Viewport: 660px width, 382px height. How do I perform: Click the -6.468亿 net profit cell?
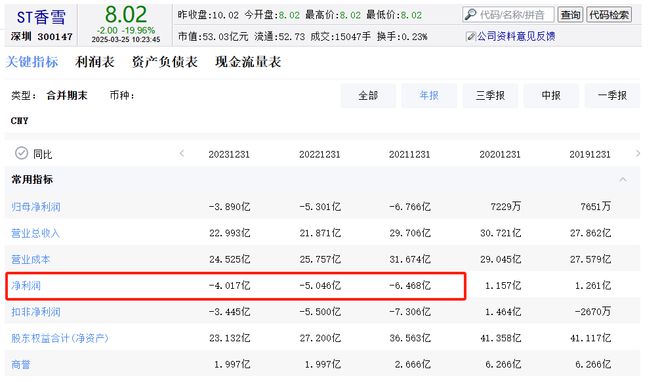(x=410, y=286)
